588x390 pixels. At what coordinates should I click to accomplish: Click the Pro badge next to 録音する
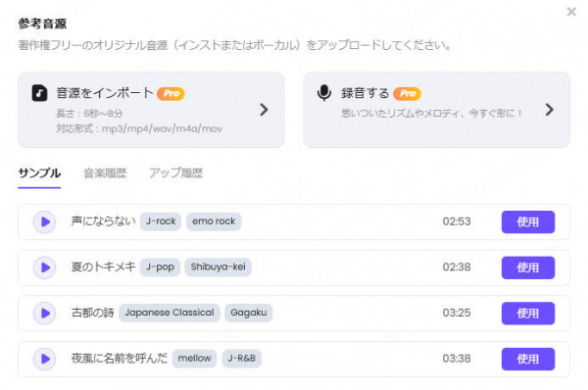(408, 93)
